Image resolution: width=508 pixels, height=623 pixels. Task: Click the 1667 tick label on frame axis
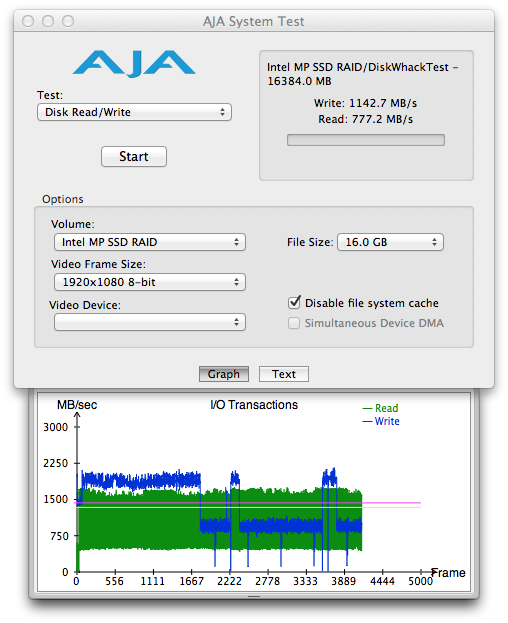191,581
